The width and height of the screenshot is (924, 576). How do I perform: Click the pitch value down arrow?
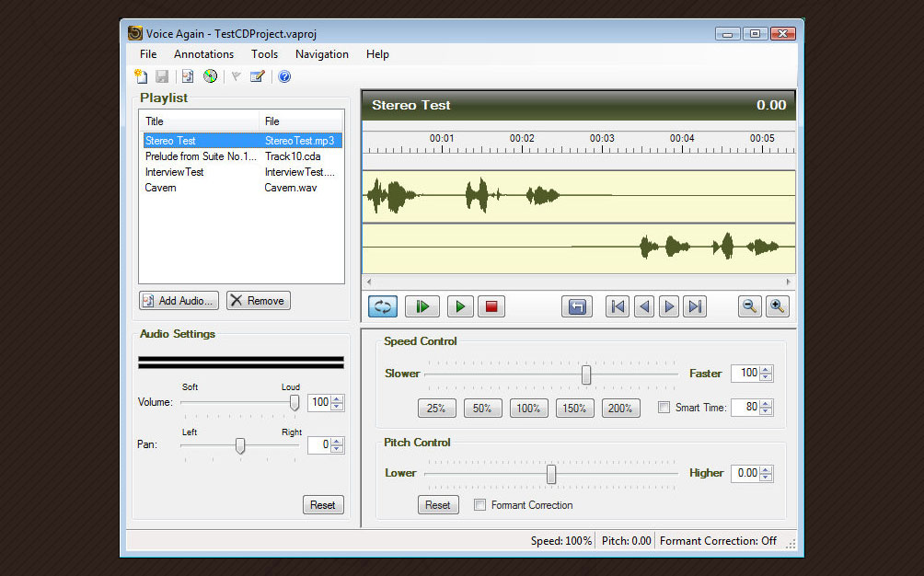[x=766, y=478]
